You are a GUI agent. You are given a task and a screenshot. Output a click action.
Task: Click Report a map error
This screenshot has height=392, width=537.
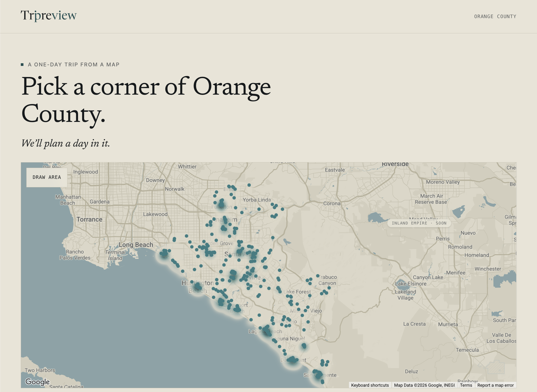(x=495, y=385)
